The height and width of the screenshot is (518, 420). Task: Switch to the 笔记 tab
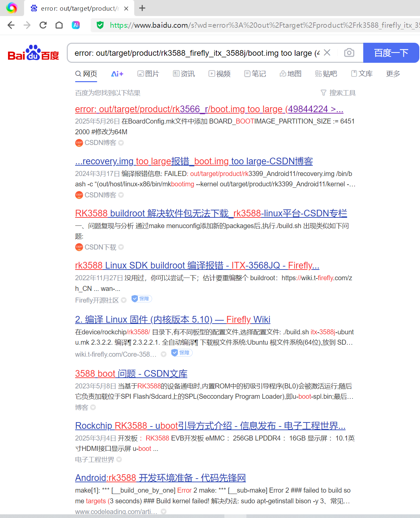(x=255, y=74)
